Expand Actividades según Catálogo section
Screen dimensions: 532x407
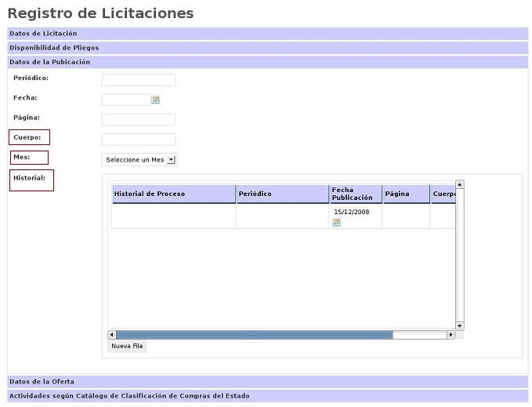point(129,396)
